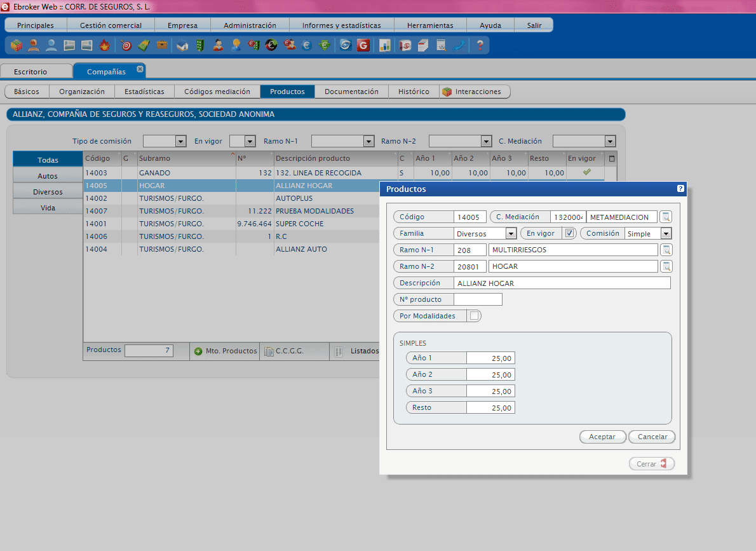The image size is (756, 551).
Task: Select the Autos family filter
Action: [48, 176]
